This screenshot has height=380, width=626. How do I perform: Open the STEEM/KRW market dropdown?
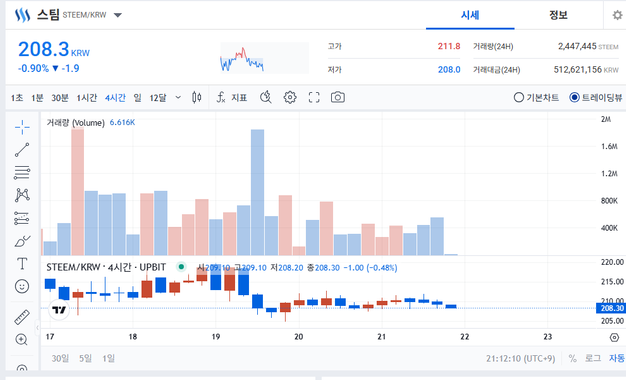[x=117, y=15]
